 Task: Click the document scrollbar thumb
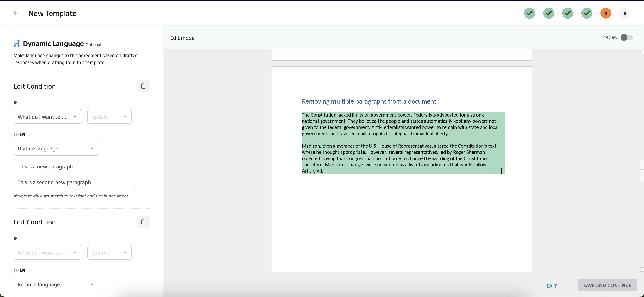[x=641, y=171]
